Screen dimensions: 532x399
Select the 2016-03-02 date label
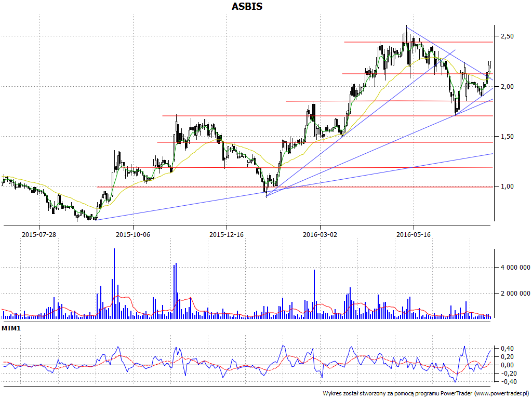[320, 234]
